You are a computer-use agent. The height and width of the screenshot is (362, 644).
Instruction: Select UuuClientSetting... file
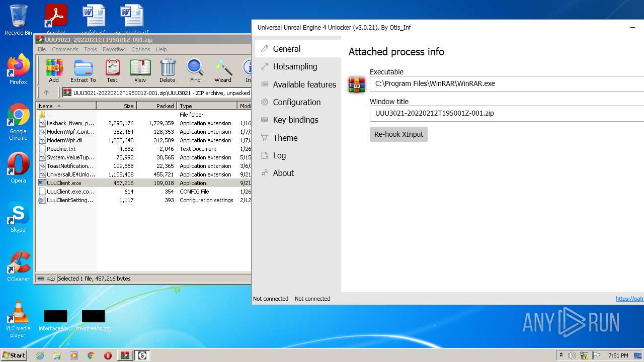(143, 200)
